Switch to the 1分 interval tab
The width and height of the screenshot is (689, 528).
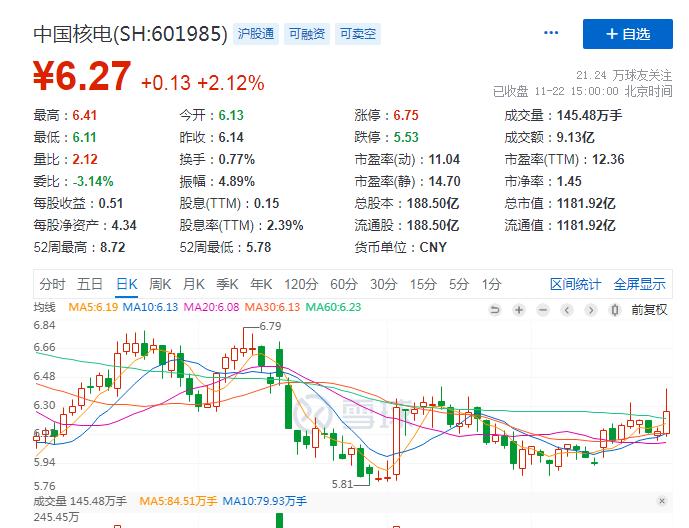coord(491,284)
